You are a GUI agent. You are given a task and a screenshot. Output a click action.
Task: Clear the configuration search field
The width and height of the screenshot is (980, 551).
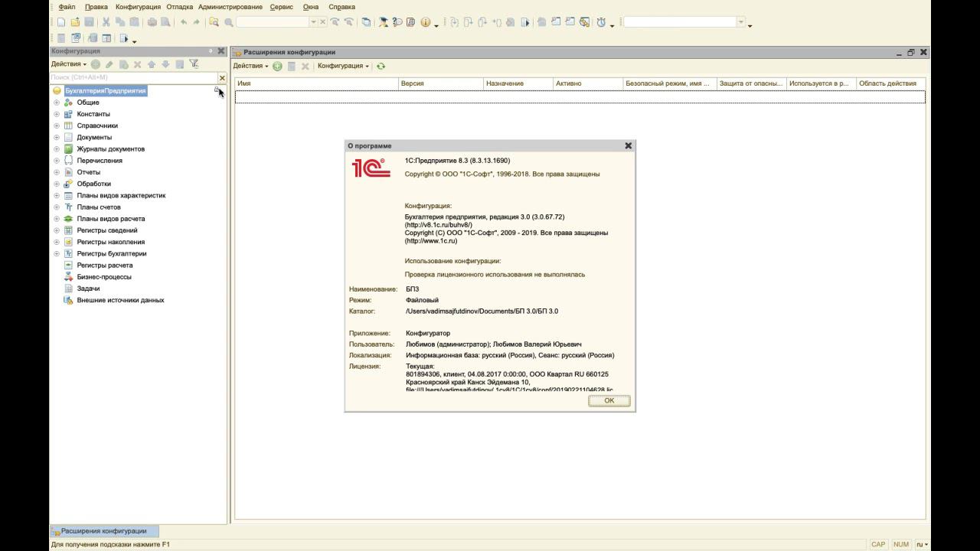223,77
